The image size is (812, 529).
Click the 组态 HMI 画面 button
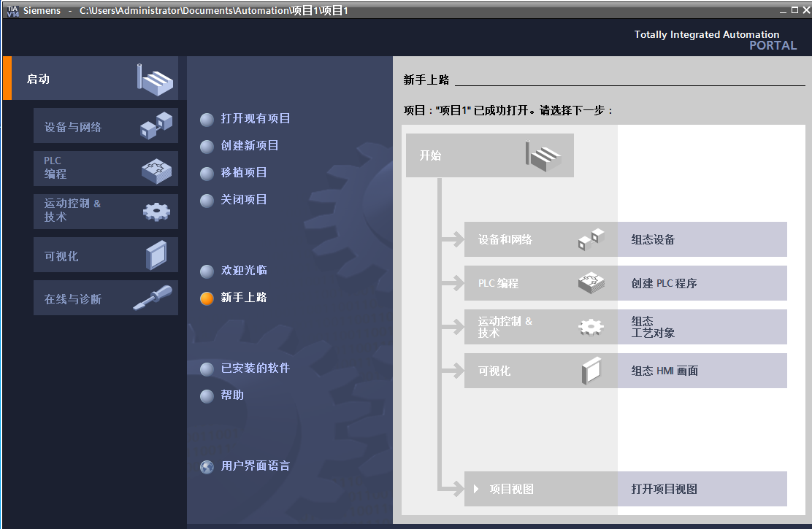tap(702, 371)
